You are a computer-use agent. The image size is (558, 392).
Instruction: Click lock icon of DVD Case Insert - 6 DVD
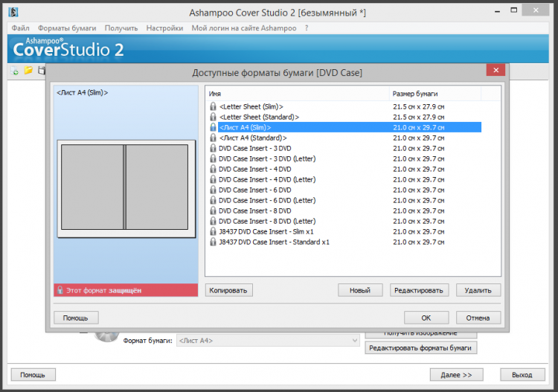tap(213, 190)
